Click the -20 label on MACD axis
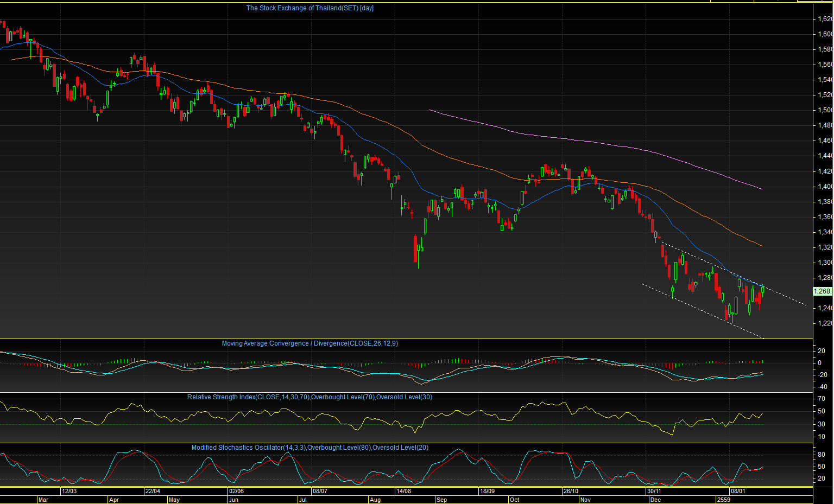 (x=822, y=375)
